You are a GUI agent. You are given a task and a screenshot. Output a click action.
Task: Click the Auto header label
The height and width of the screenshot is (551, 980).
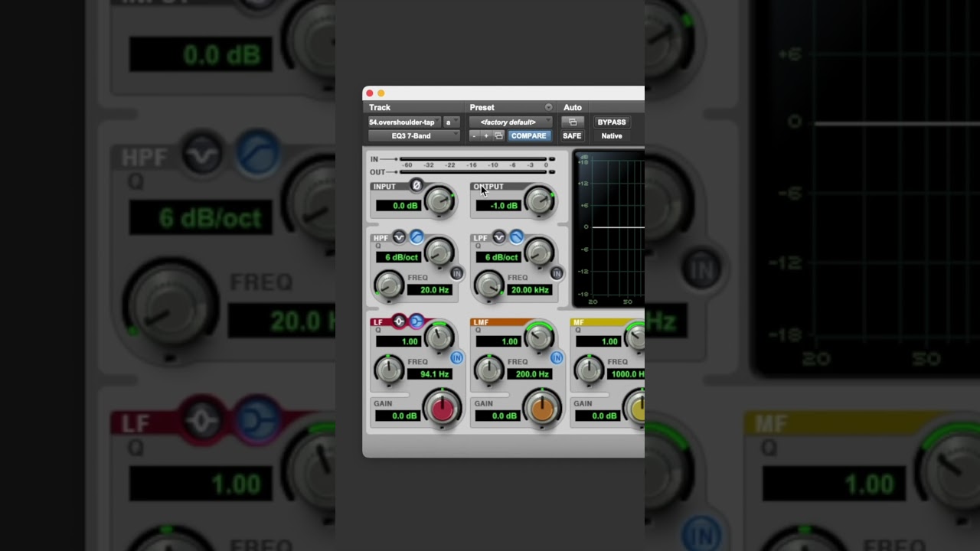tap(573, 107)
